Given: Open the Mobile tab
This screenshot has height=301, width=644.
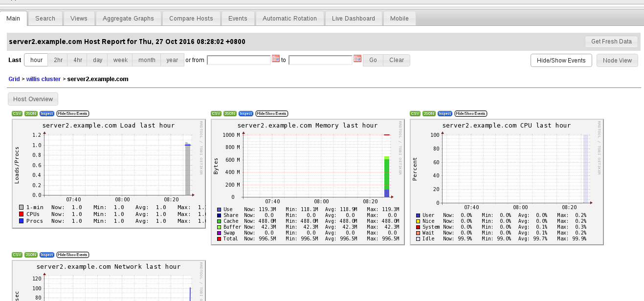Looking at the screenshot, I should 400,19.
